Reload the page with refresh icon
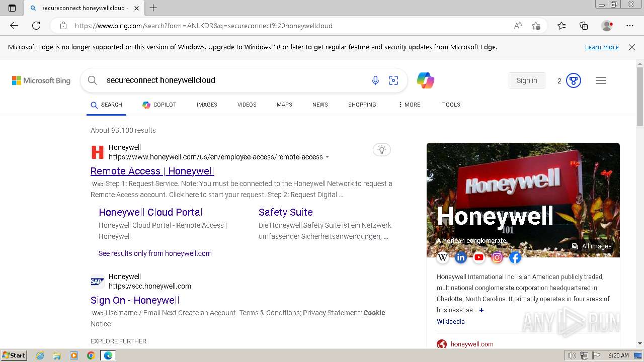644x362 pixels. 36,26
